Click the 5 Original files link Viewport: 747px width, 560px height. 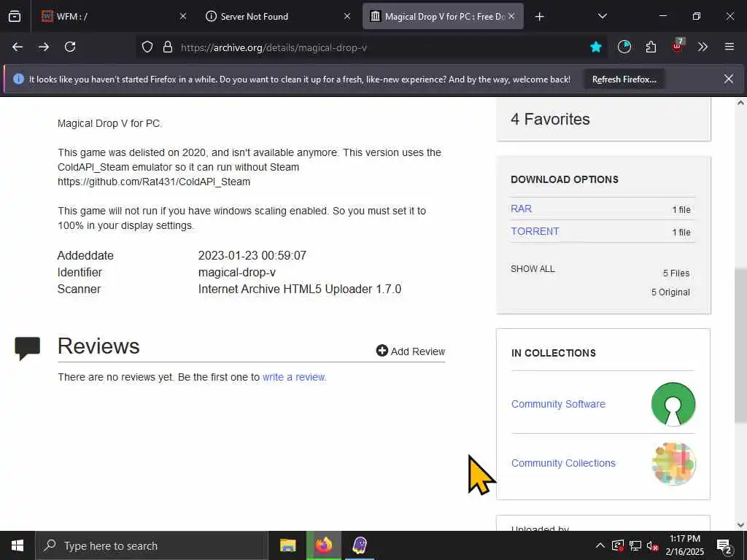click(x=670, y=292)
